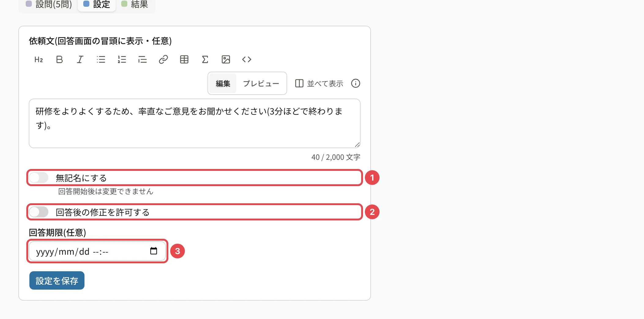Open the calendar picker in deadline field
The width and height of the screenshot is (644, 319).
(x=154, y=251)
